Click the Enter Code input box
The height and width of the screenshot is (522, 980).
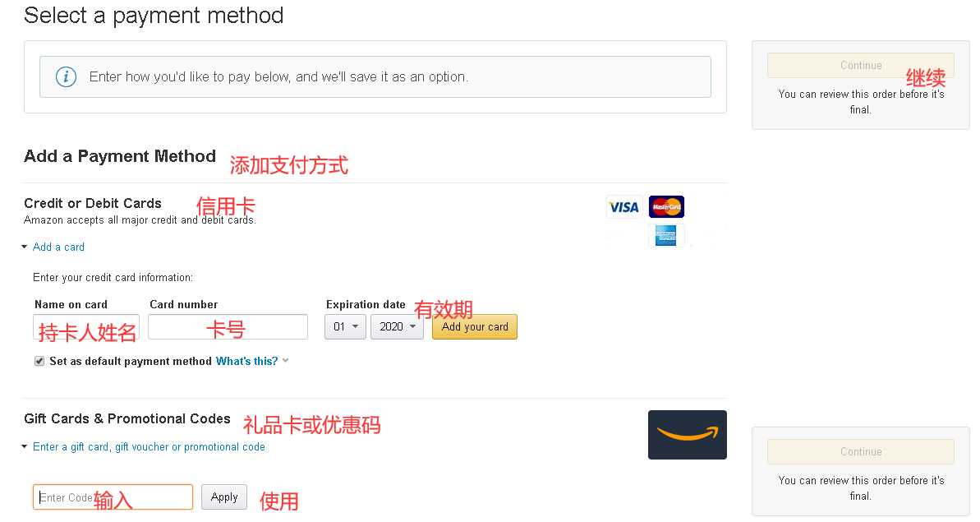[113, 497]
